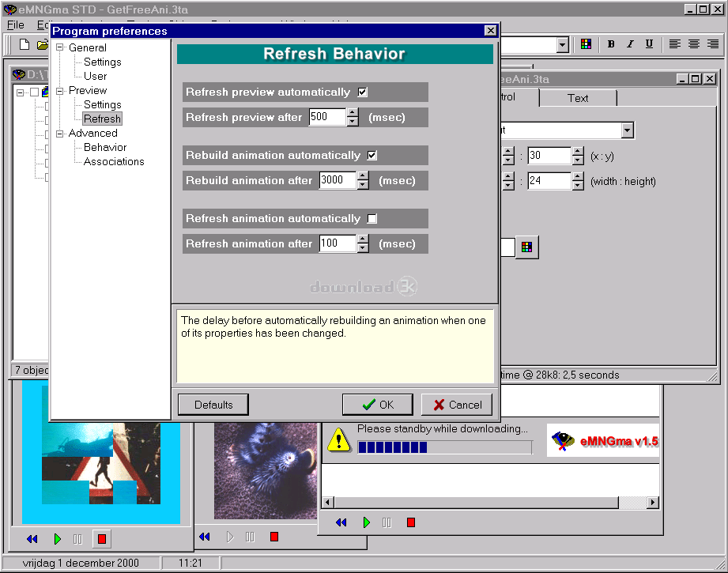
Task: Align text left in main toolbar
Action: 674,44
